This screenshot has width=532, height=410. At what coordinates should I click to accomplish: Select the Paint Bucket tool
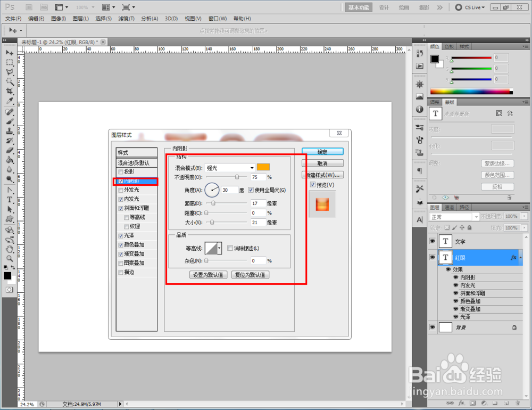click(x=10, y=160)
